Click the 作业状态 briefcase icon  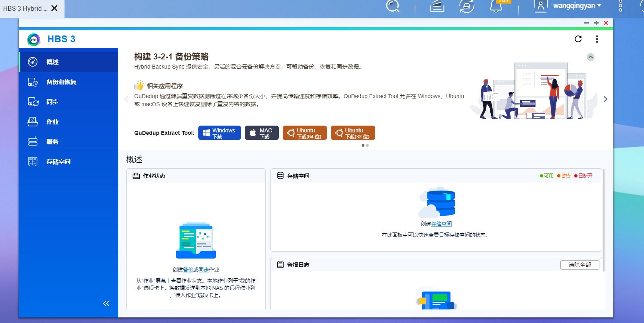click(x=136, y=176)
